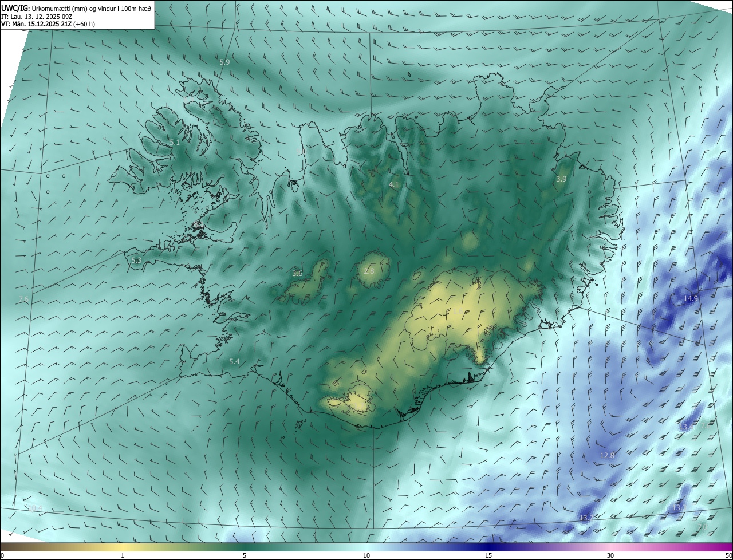Click the 3.6 value label on the glacier
The height and width of the screenshot is (560, 733).
coord(297,274)
